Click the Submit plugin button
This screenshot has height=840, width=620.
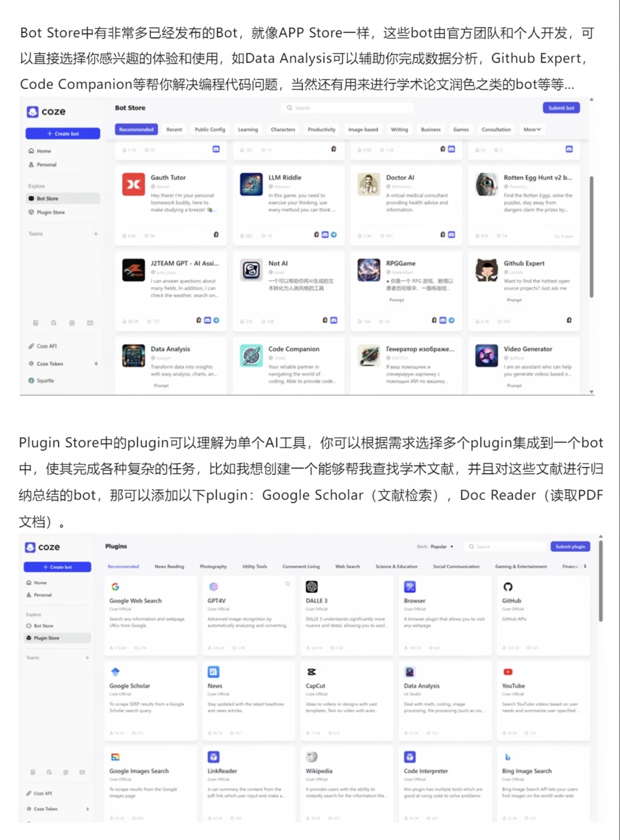click(x=570, y=547)
